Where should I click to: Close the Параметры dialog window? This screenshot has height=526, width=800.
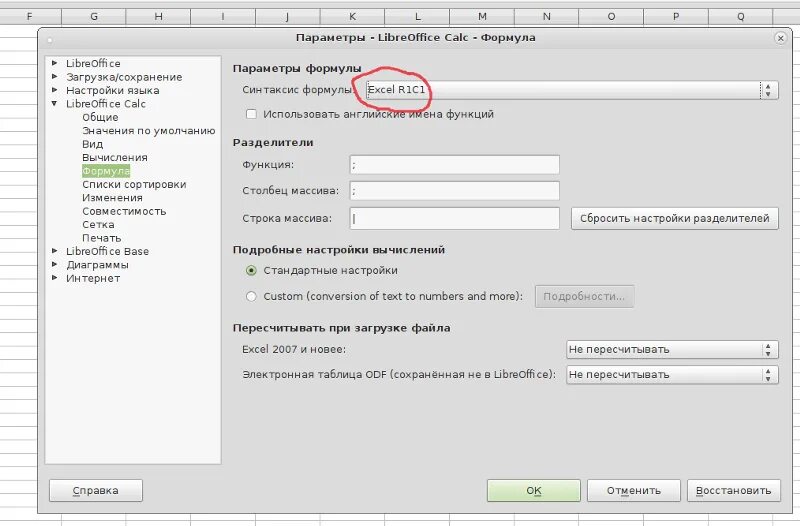click(x=780, y=38)
